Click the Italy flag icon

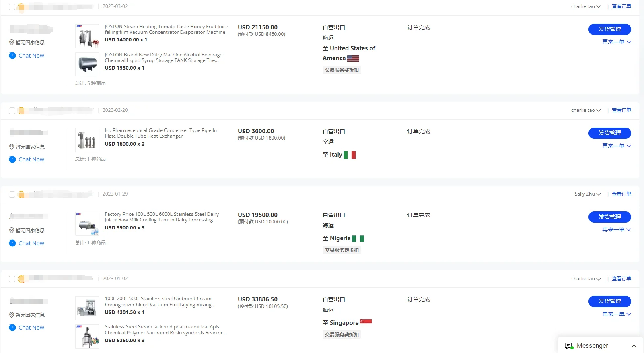[349, 155]
